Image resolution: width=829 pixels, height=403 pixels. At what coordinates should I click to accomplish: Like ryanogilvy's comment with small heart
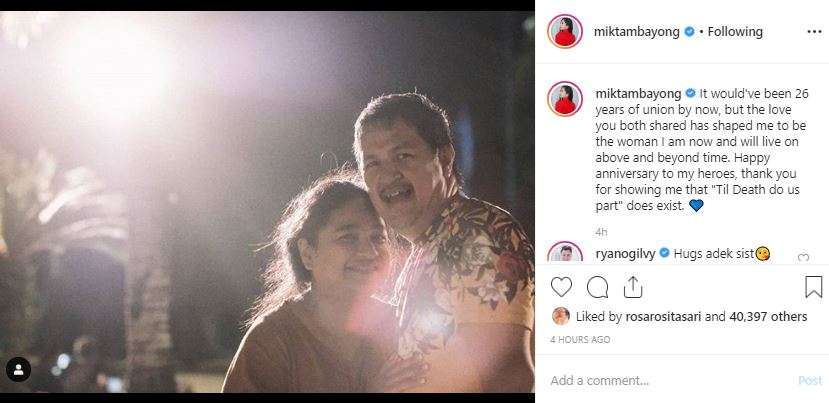pyautogui.click(x=803, y=258)
